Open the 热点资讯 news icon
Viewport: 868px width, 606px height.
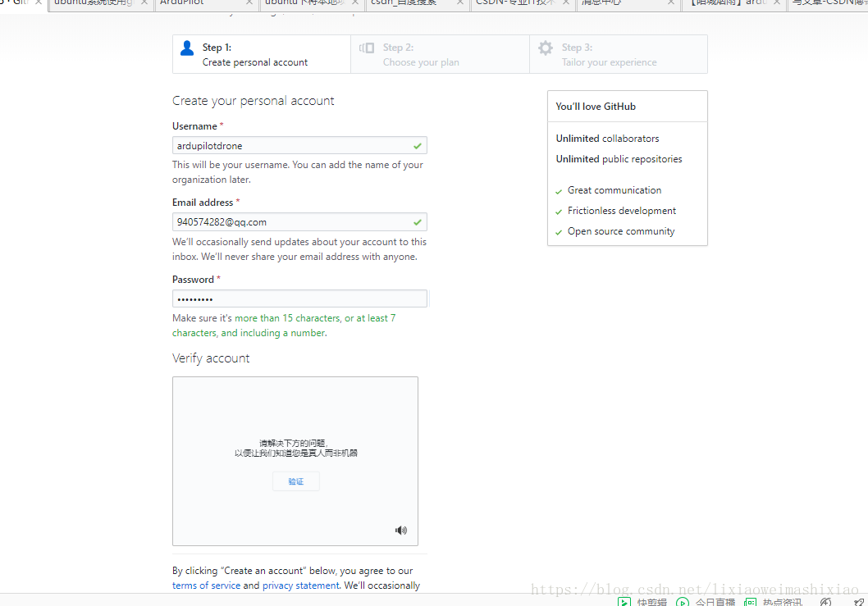[x=750, y=602]
